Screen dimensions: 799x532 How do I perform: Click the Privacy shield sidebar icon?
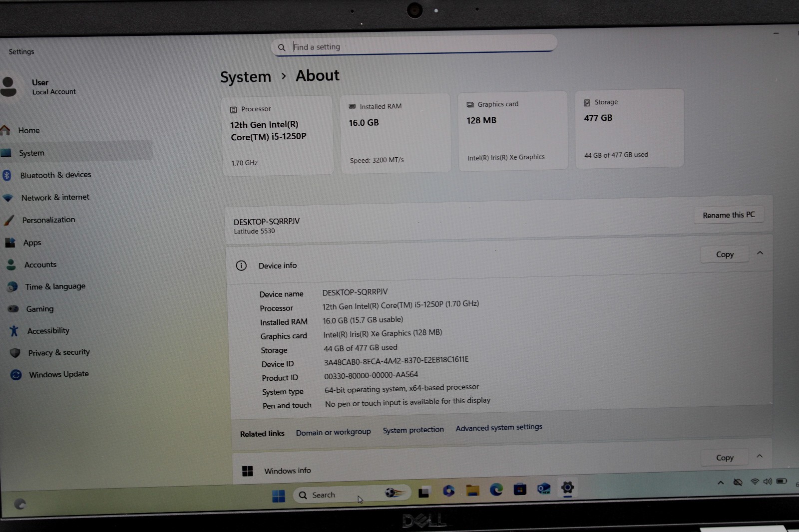coord(15,353)
